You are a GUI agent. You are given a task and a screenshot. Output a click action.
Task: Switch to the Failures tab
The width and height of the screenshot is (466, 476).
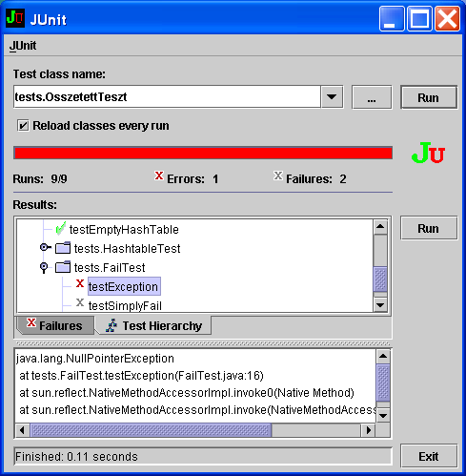(x=55, y=325)
